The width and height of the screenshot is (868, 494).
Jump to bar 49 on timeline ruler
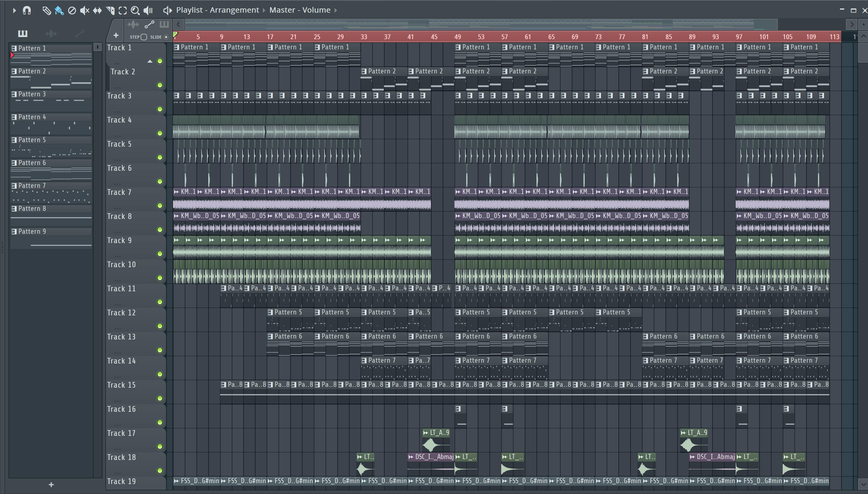[458, 37]
